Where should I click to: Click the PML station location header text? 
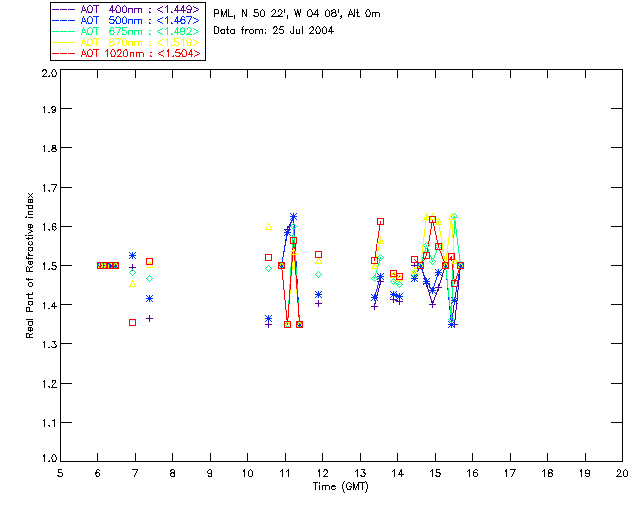[297, 14]
